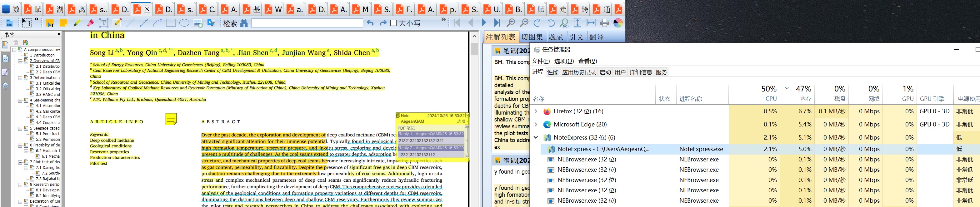Close the active PDF document tab
Viewport: 980px width, 207px height.
click(x=147, y=9)
